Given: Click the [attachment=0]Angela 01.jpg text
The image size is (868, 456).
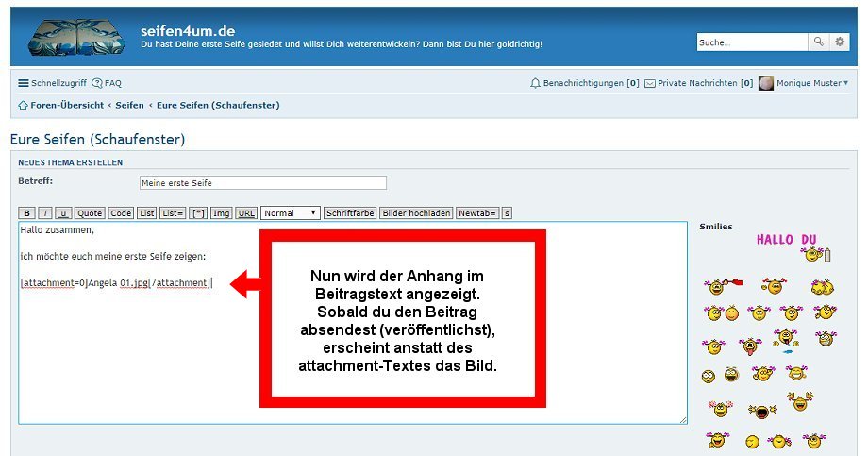Looking at the screenshot, I should pos(116,283).
